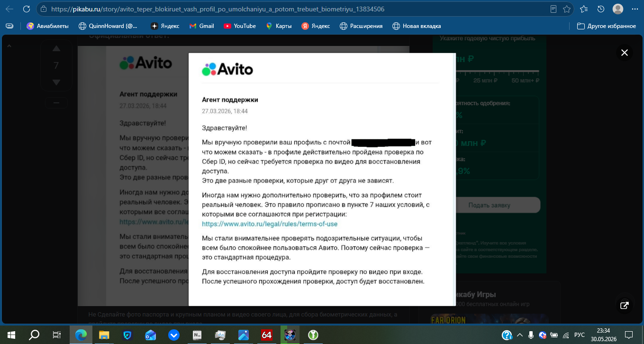644x344 pixels.
Task: Open the Gmail bookmark
Action: (x=201, y=26)
